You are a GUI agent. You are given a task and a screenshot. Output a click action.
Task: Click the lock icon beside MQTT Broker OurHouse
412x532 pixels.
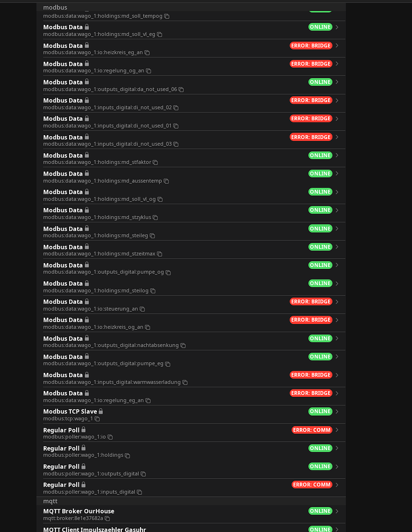pos(117,511)
